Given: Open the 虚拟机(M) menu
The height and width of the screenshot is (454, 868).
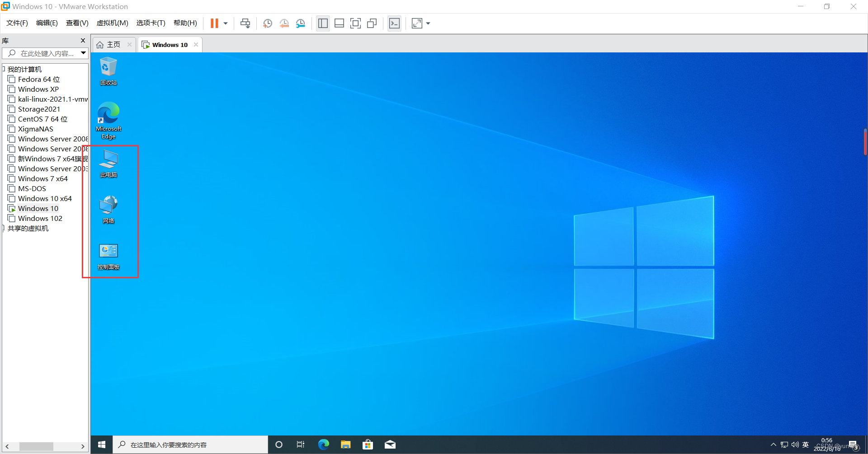Looking at the screenshot, I should (x=112, y=23).
